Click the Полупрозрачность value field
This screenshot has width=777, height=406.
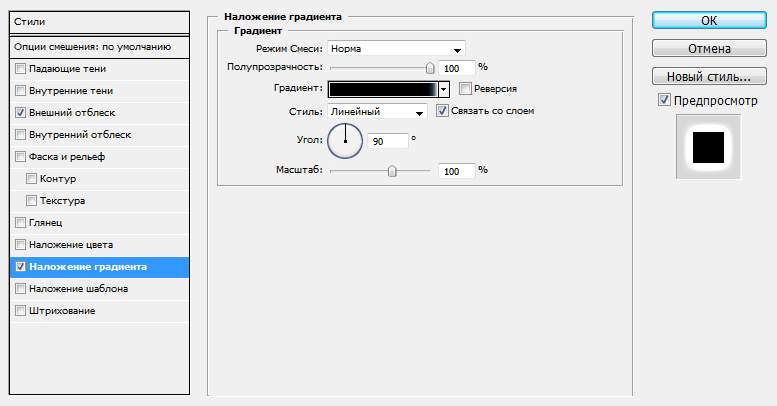(x=456, y=68)
